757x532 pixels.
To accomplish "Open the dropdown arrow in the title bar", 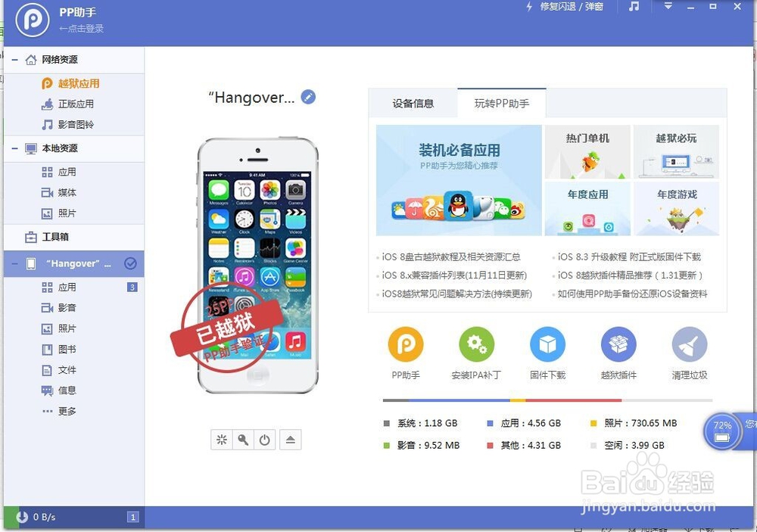I will click(667, 8).
